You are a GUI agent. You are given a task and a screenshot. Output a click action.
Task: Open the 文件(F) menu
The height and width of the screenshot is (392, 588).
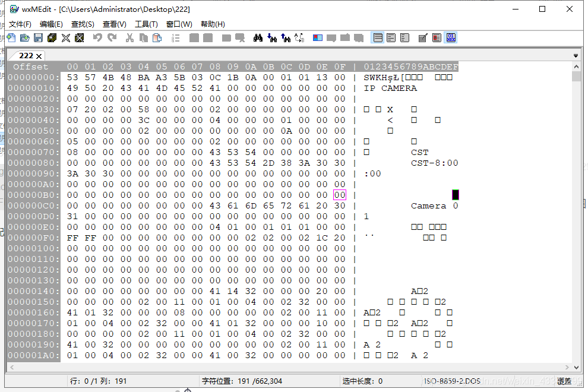coord(20,24)
